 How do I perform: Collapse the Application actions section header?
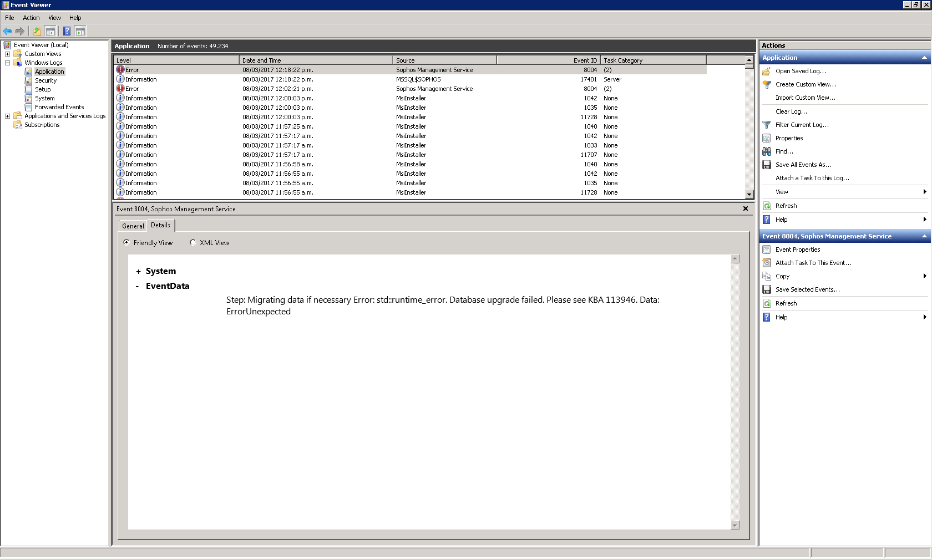(x=924, y=58)
